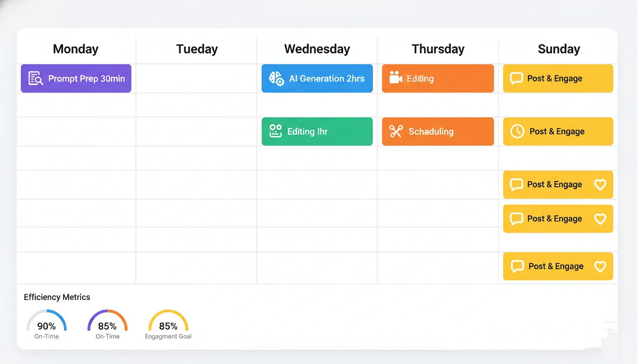Click the green editing icon on Editing 1hr
Viewport: 637px width, 364px height.
[276, 131]
